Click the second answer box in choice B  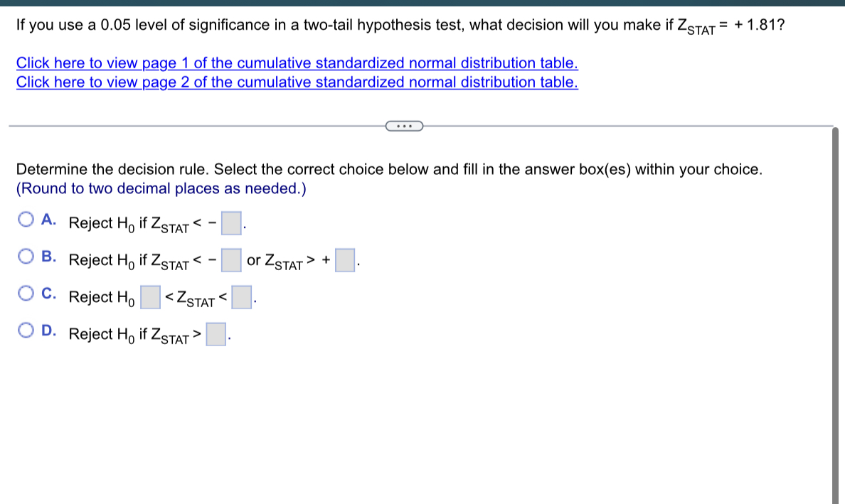click(345, 260)
